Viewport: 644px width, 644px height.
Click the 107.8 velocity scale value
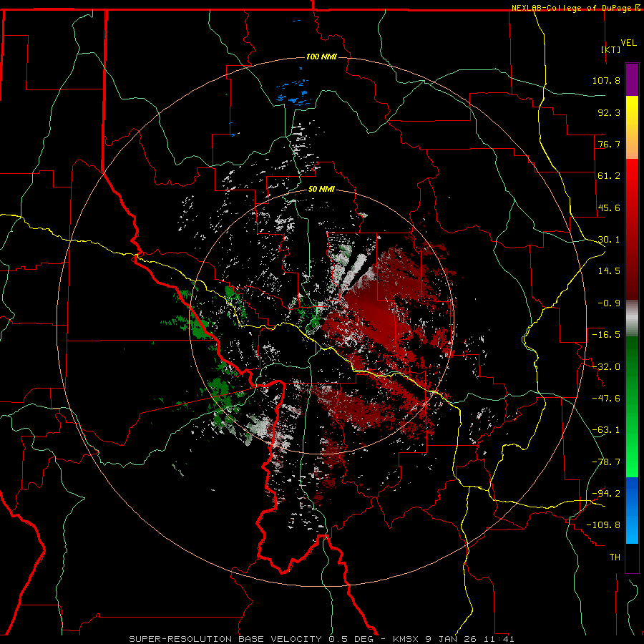point(606,80)
